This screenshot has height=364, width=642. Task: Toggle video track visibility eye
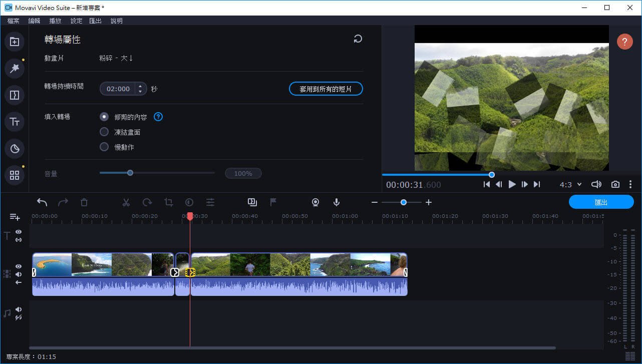click(x=19, y=266)
